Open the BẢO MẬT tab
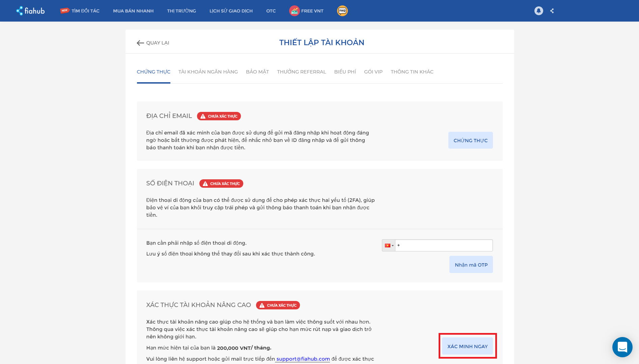The height and width of the screenshot is (364, 639). pos(257,71)
